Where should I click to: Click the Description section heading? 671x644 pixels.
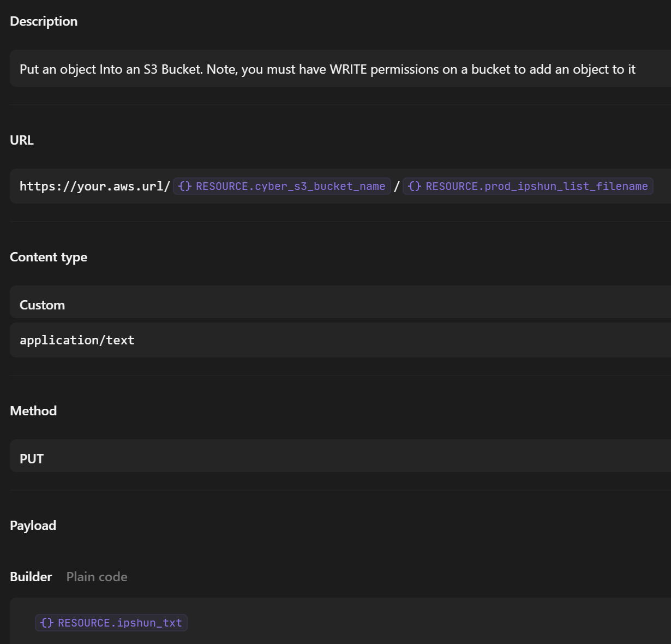click(44, 21)
